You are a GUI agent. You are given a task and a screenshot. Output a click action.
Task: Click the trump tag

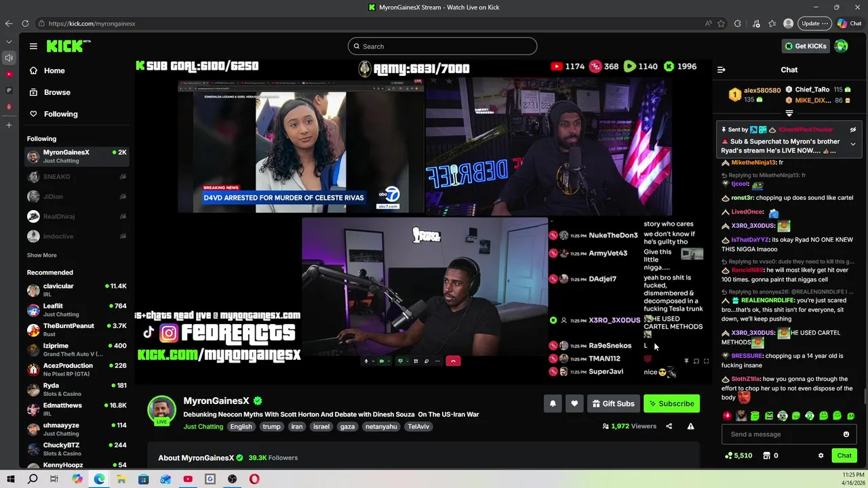click(x=272, y=426)
